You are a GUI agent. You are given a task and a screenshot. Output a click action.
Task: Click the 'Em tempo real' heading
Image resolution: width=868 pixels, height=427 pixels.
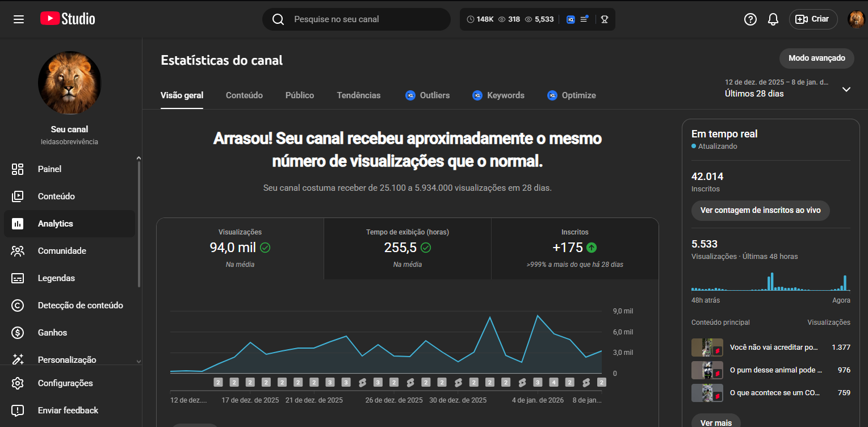(724, 134)
